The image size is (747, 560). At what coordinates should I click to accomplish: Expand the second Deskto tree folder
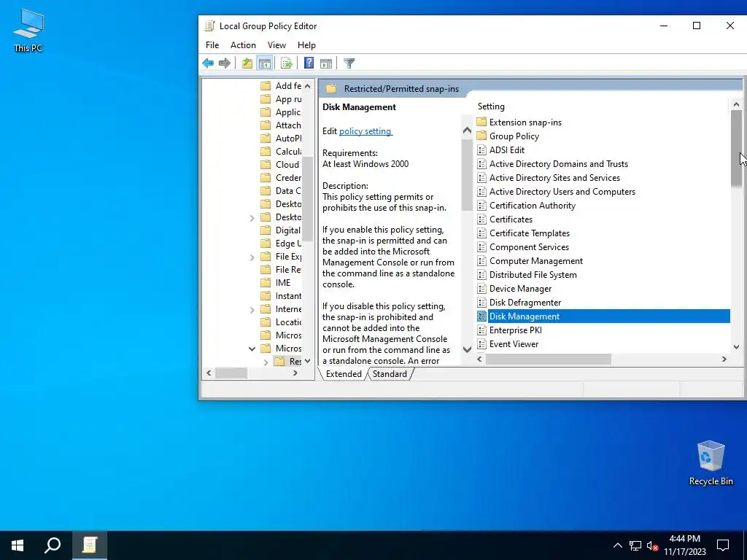click(252, 218)
